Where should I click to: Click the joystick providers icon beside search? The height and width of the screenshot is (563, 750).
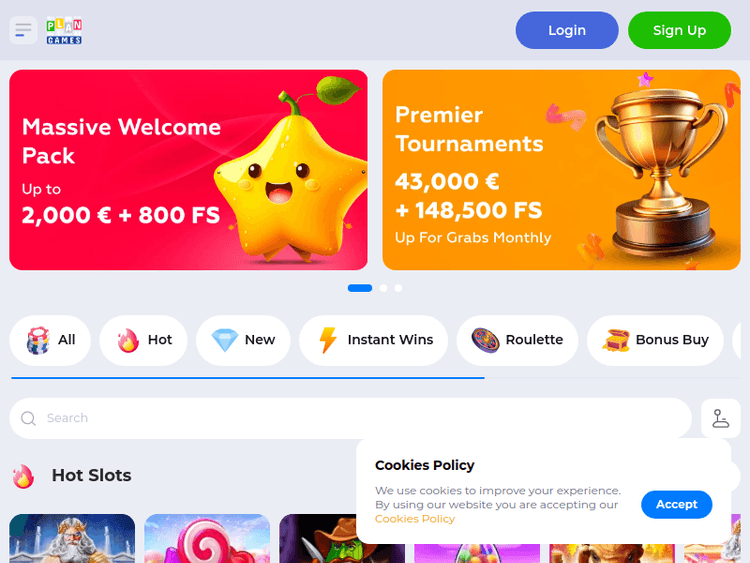point(720,418)
